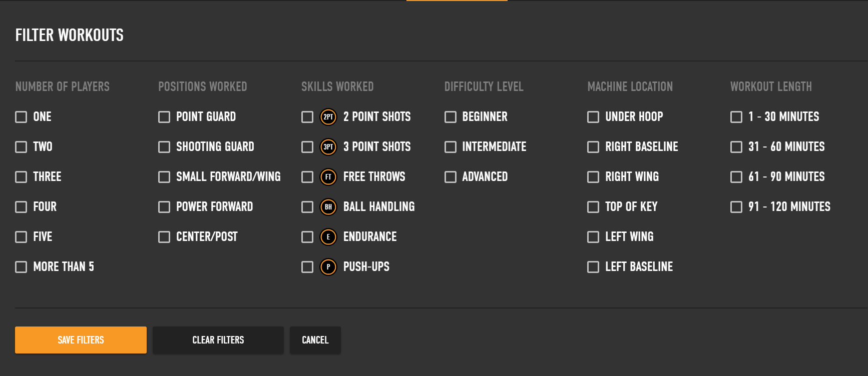
Task: Click the E endurance icon
Action: [x=328, y=237]
